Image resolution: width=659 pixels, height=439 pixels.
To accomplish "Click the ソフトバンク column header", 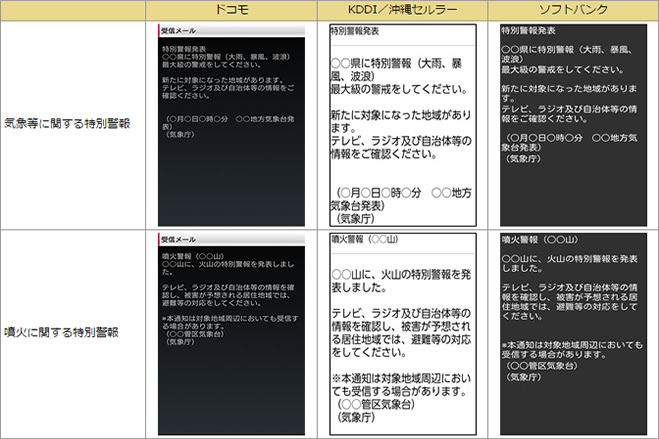I will (573, 10).
